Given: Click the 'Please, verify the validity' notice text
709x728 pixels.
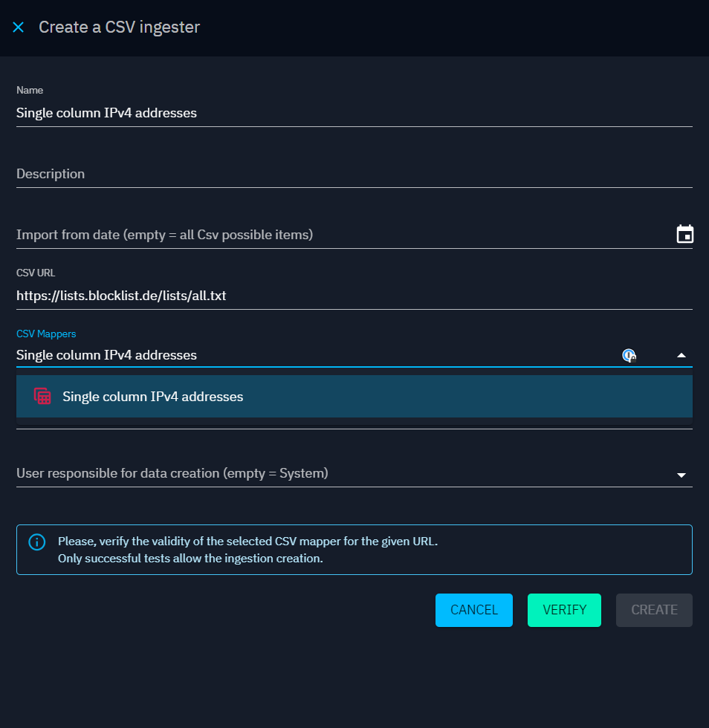Looking at the screenshot, I should 247,550.
